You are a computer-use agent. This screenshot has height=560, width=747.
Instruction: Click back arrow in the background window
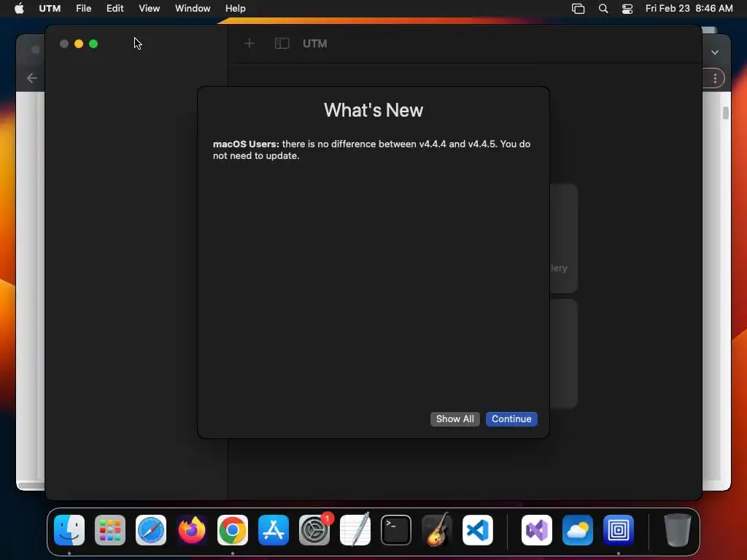[32, 78]
